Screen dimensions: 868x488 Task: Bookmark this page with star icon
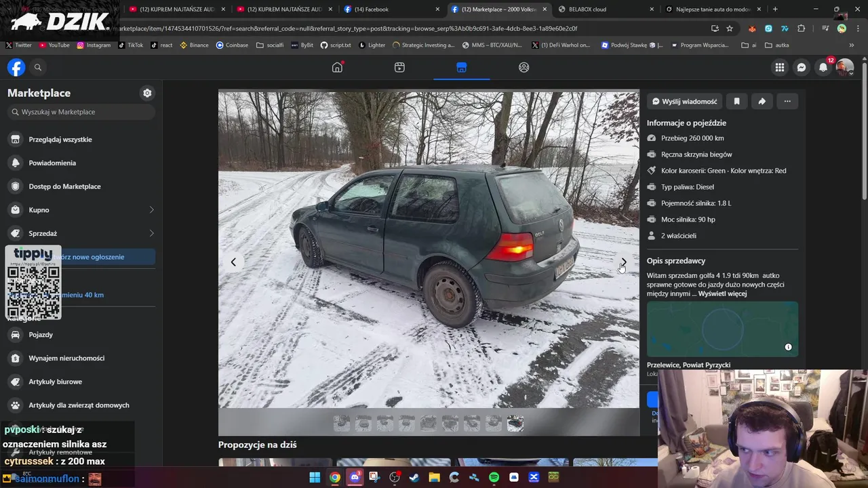tap(730, 28)
